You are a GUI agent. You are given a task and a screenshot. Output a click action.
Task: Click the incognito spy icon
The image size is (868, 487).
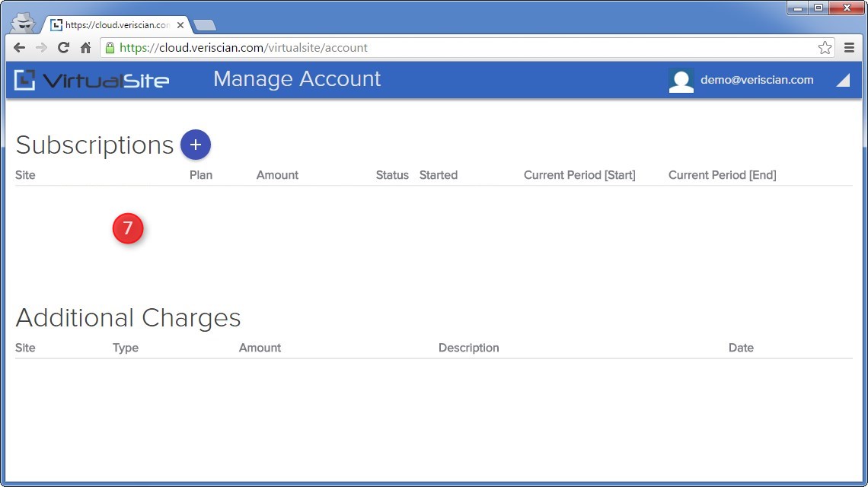pyautogui.click(x=24, y=23)
